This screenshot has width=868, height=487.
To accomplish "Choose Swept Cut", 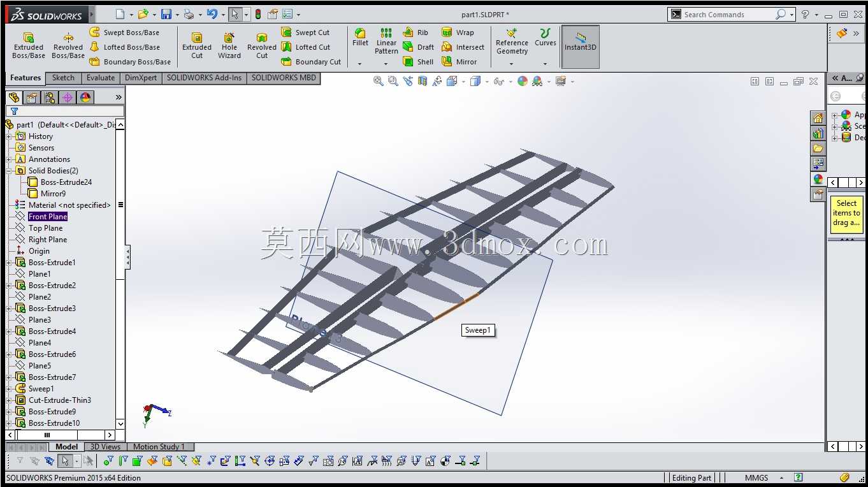I will tap(305, 33).
